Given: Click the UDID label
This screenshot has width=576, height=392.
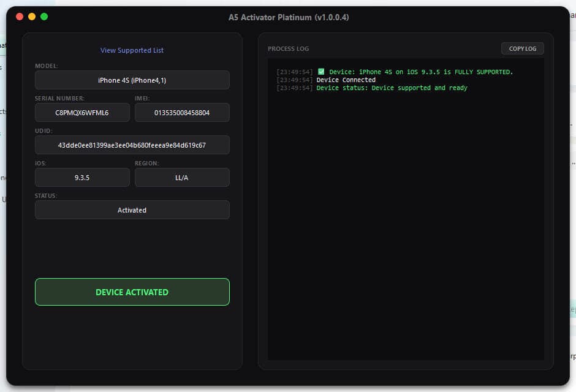Looking at the screenshot, I should (44, 130).
